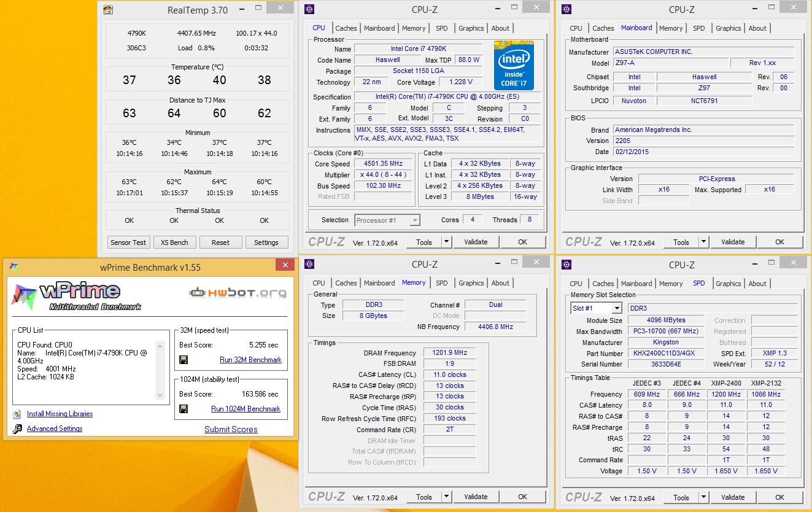The height and width of the screenshot is (512, 812).
Task: Click Validate in the CPU-Z CPU tab window
Action: 476,242
